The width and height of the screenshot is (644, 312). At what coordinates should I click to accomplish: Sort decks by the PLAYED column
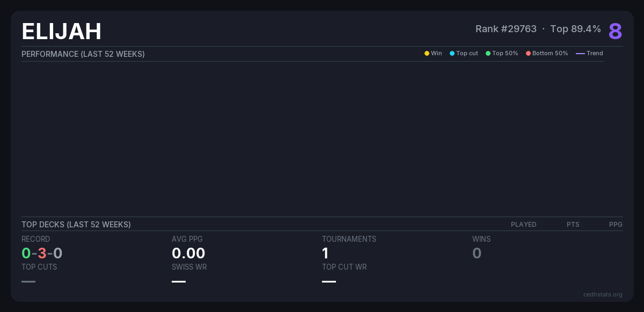click(x=523, y=225)
